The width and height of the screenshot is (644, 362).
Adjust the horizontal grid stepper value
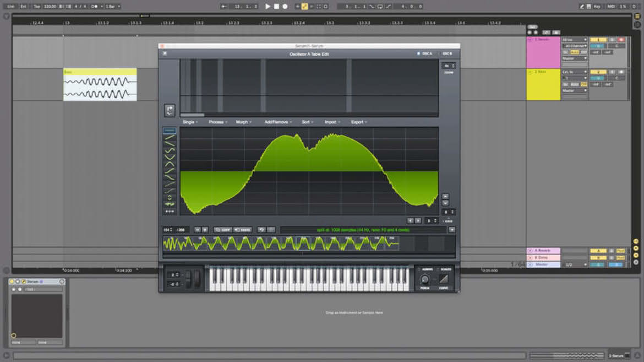pyautogui.click(x=431, y=221)
